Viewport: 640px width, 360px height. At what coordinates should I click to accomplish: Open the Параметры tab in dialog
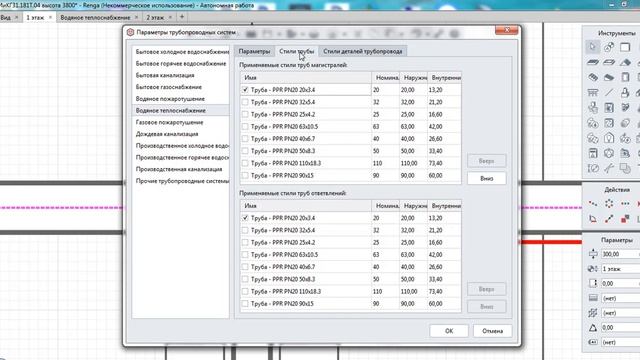pyautogui.click(x=254, y=51)
